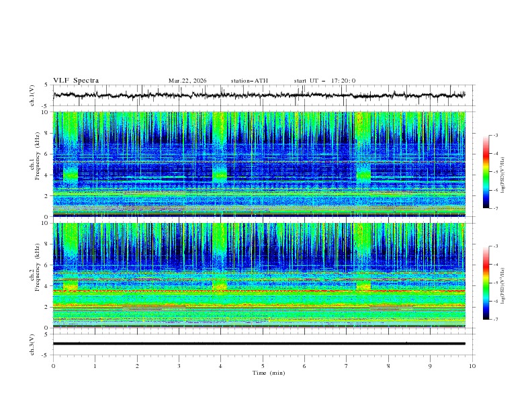532x411 pixels.
Task: Click the "-3" tick on ch.2 colorbar
Action: 495,246
